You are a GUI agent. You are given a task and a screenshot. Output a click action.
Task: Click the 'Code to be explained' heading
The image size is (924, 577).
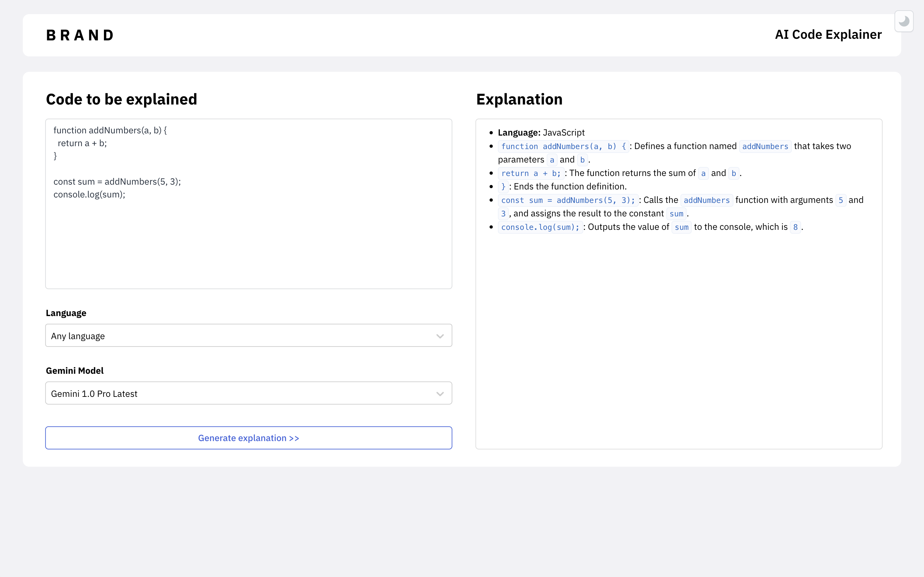[121, 99]
